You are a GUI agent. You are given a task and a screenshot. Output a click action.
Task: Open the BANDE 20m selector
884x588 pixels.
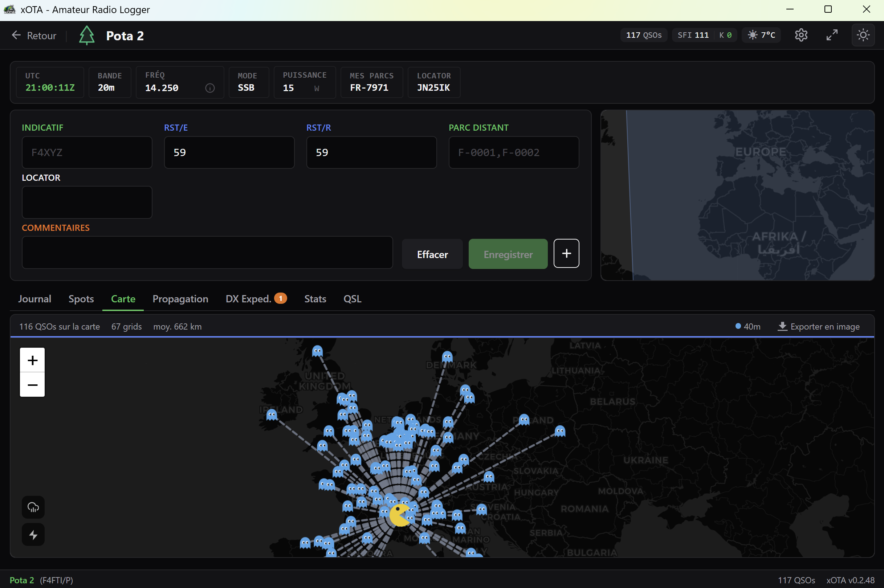[110, 82]
